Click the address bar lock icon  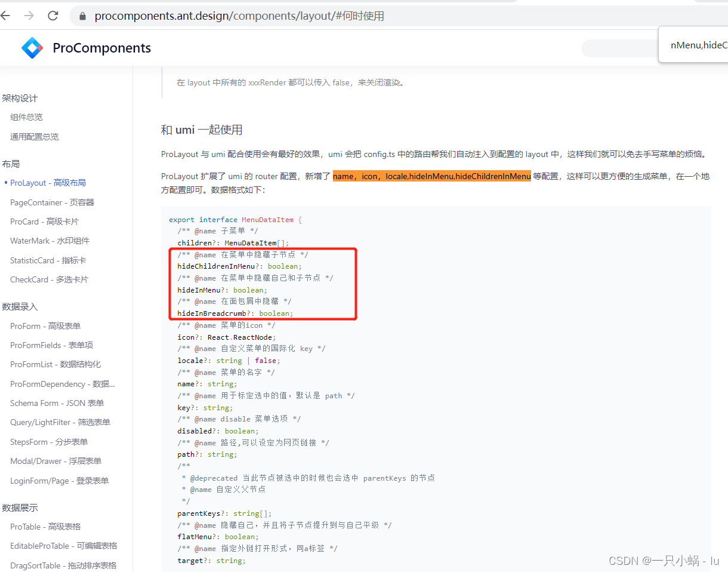(x=82, y=16)
